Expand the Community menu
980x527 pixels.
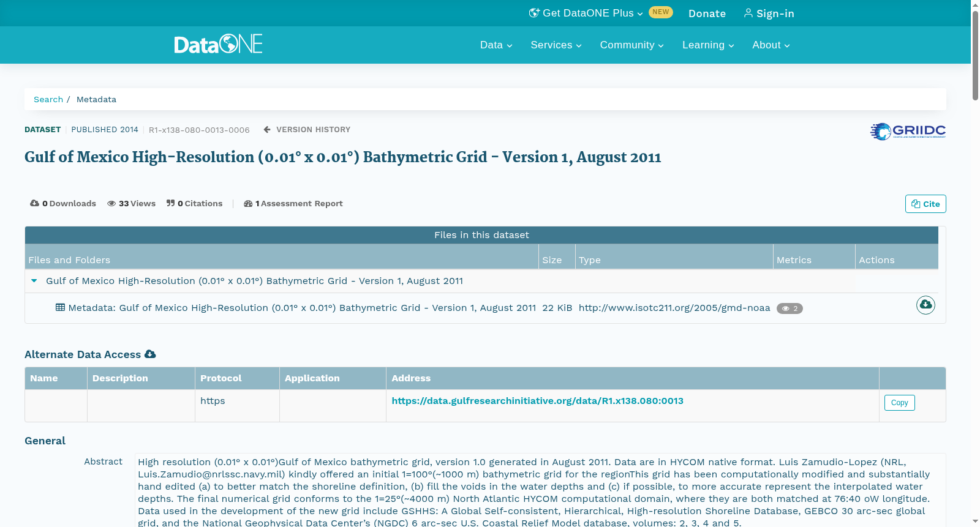point(631,45)
